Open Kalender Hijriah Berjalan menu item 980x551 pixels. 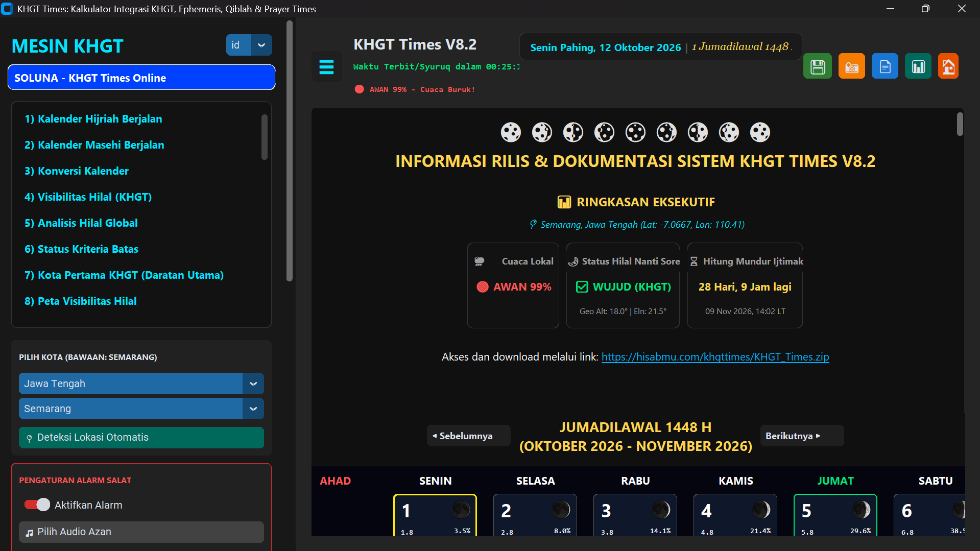point(93,119)
